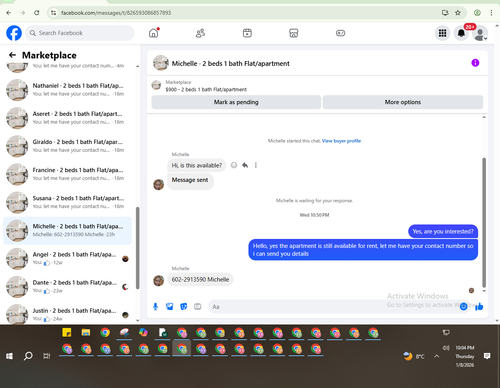The width and height of the screenshot is (500, 388).
Task: Open the Facebook logo home link
Action: [x=14, y=33]
